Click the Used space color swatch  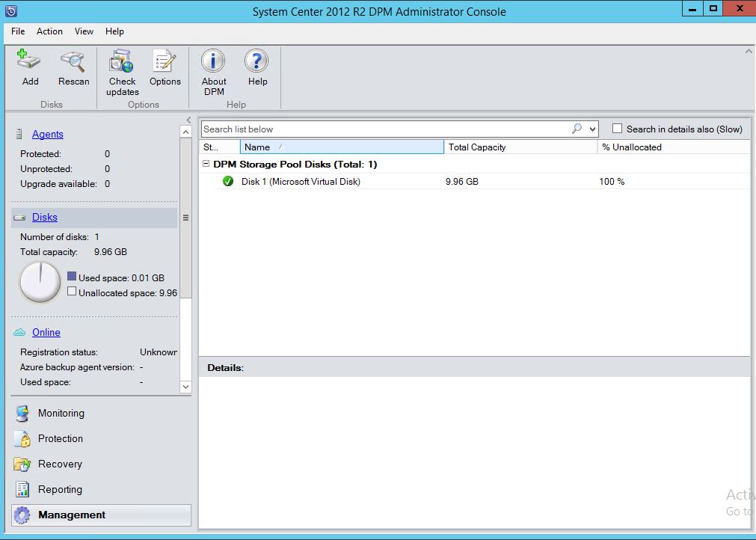(72, 276)
